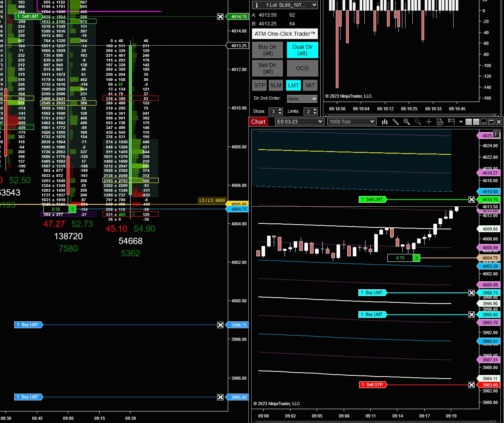The image size is (504, 423).
Task: Open the ES 03-23 instrument dropdown
Action: pyautogui.click(x=300, y=122)
